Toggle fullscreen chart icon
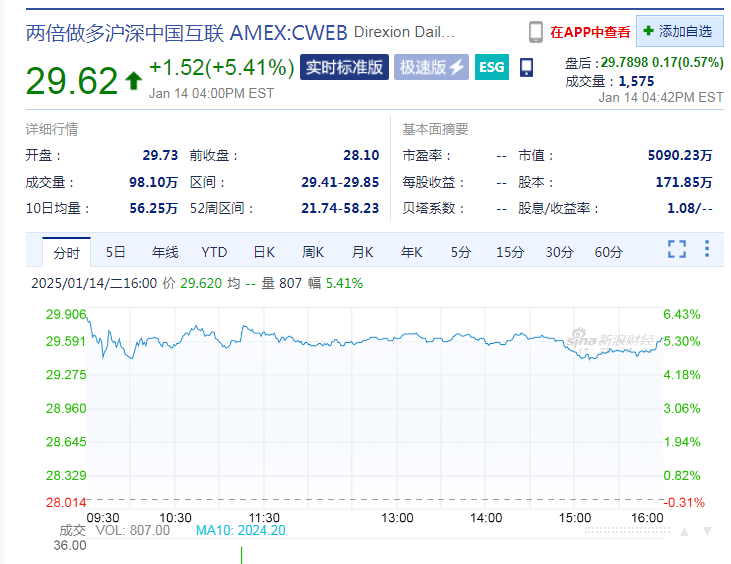This screenshot has width=731, height=564. tap(676, 249)
